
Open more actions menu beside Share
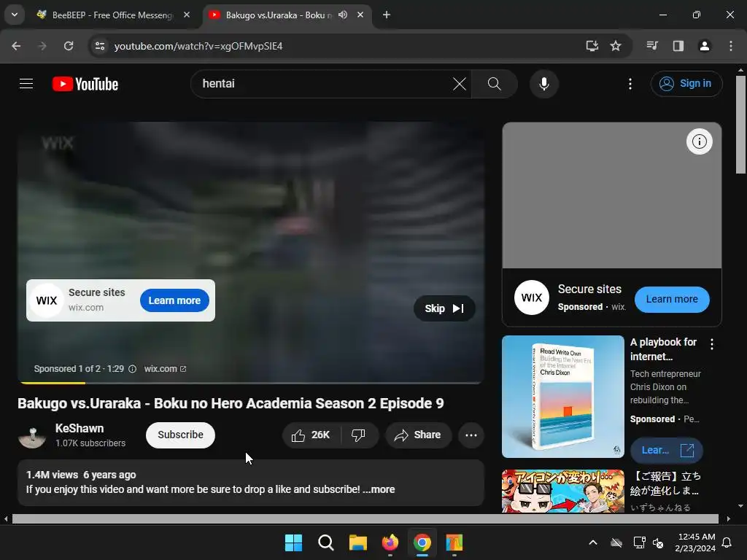click(x=471, y=435)
